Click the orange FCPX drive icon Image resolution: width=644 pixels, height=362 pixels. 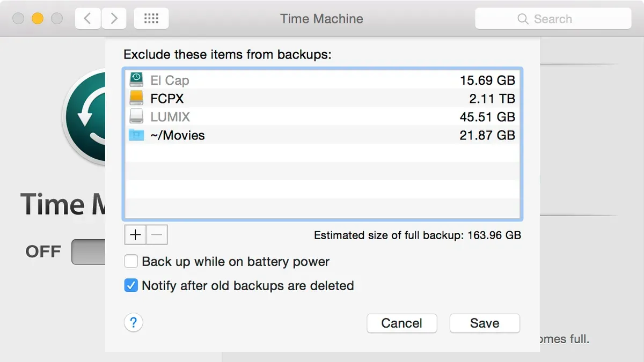[137, 98]
